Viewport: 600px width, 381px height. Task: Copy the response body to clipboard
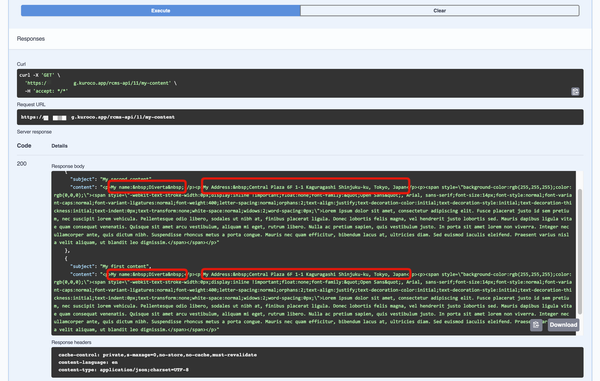pyautogui.click(x=536, y=325)
